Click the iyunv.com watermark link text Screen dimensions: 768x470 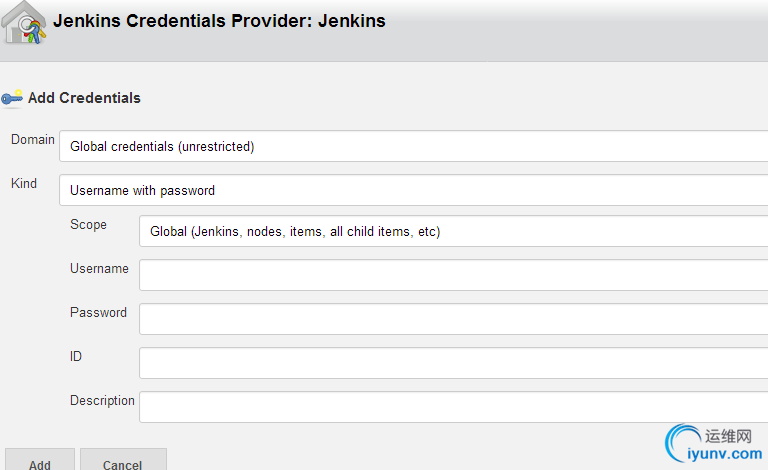[724, 454]
